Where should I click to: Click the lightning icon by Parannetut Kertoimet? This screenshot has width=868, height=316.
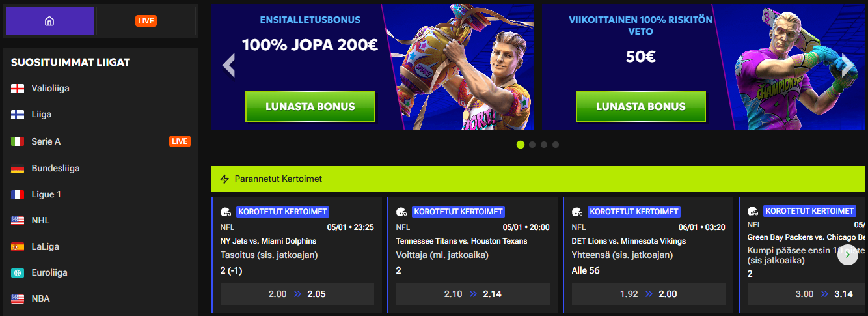click(224, 179)
